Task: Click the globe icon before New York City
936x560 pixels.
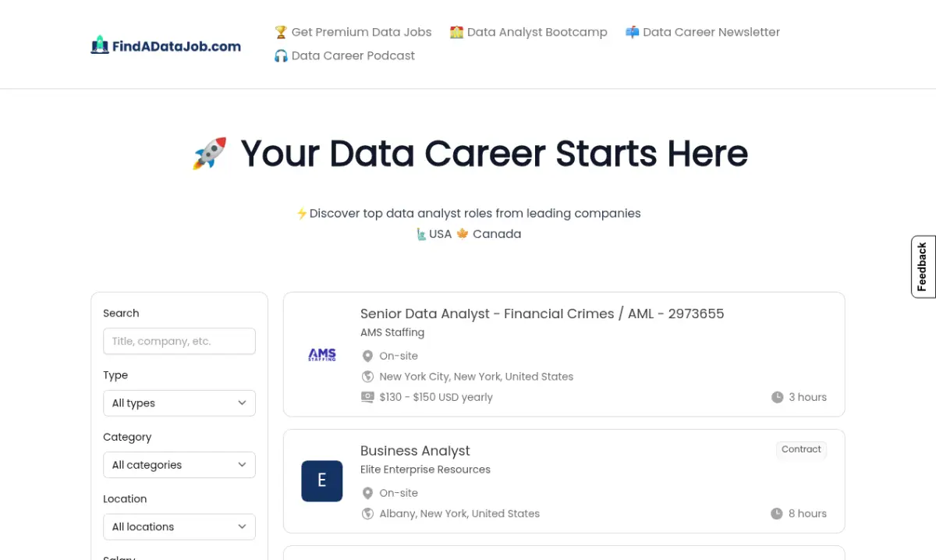Action: coord(367,376)
